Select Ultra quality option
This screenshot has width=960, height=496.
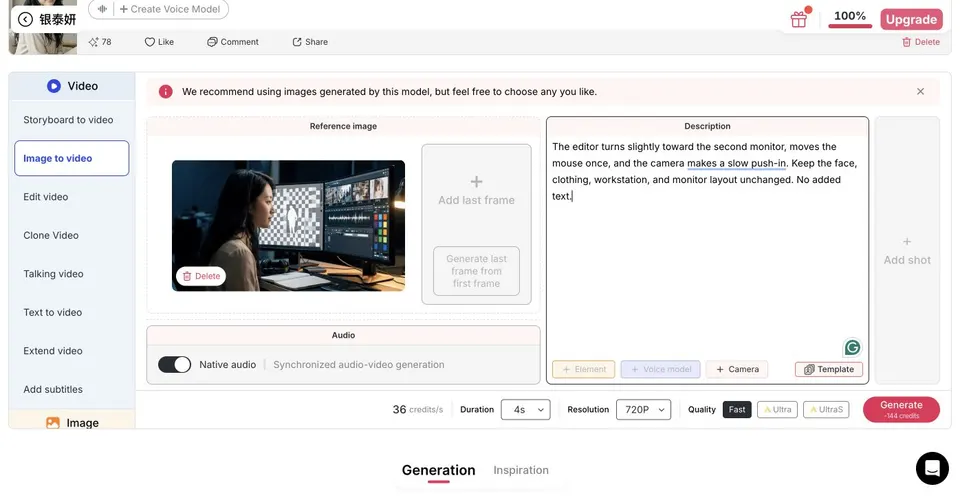point(778,410)
